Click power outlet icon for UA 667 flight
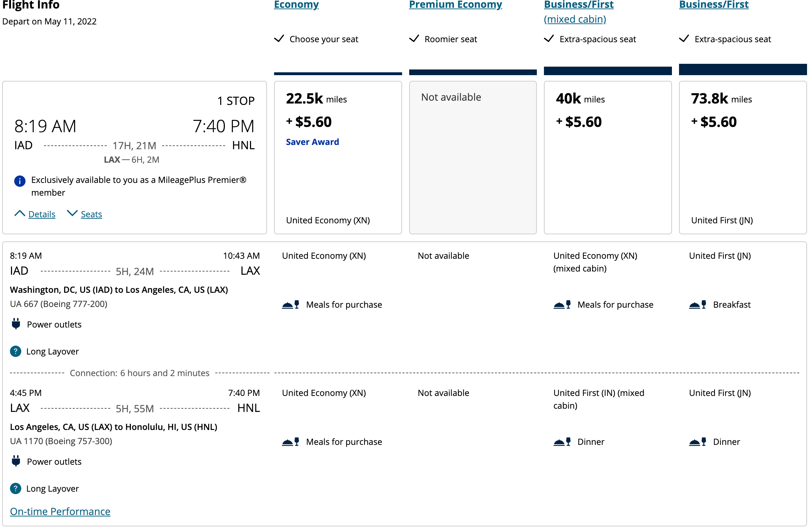The width and height of the screenshot is (812, 531). (16, 324)
